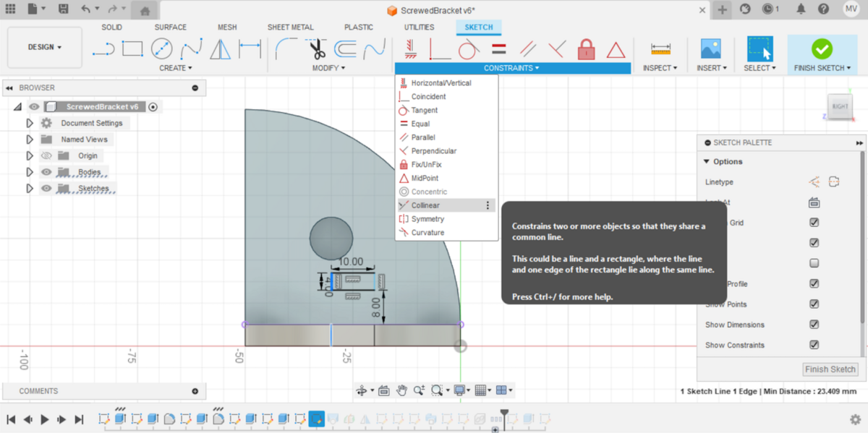Open the DESIGN workspace dropdown
868x433 pixels.
45,47
